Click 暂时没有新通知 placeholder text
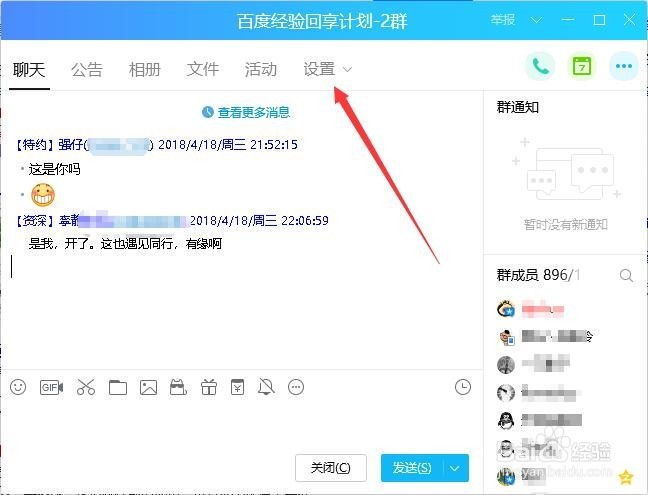 [x=565, y=224]
